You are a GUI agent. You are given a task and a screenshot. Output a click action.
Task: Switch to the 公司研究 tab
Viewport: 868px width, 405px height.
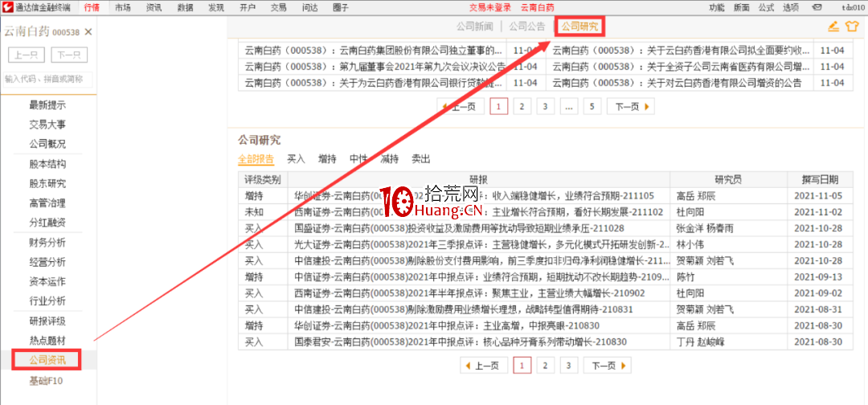tap(579, 26)
